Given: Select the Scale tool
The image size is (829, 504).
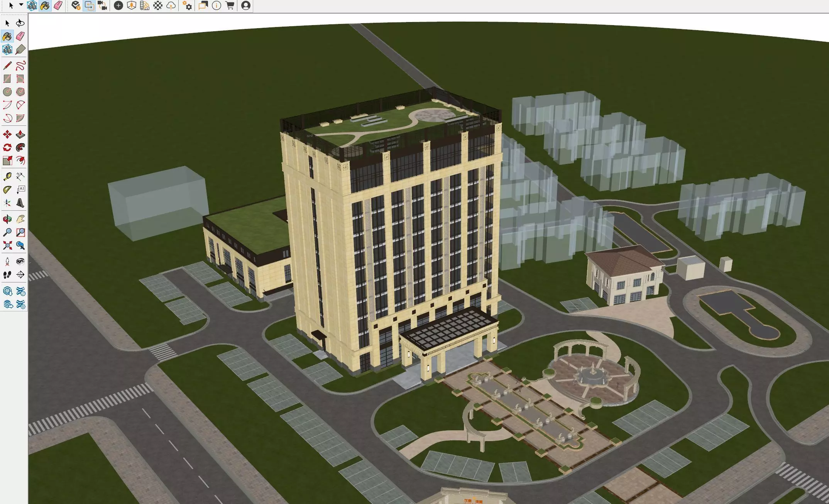Looking at the screenshot, I should click(x=7, y=161).
